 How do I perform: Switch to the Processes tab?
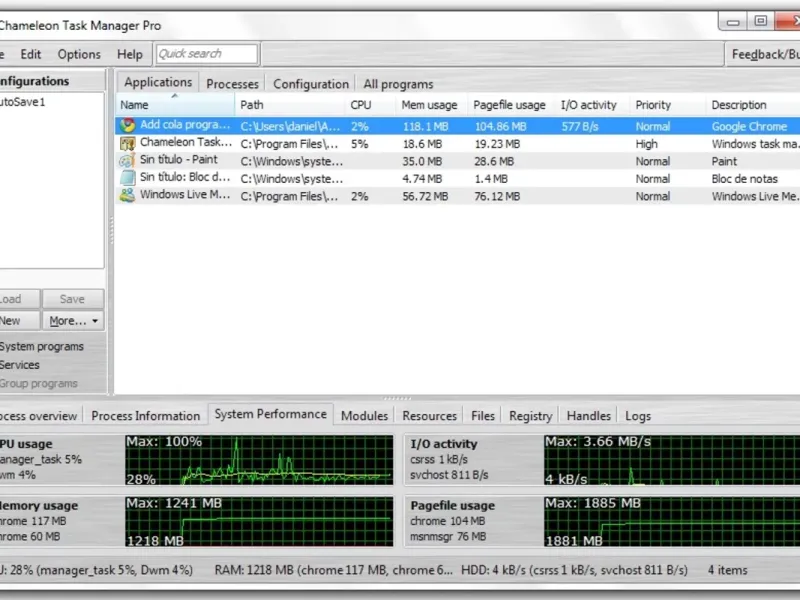click(x=232, y=84)
